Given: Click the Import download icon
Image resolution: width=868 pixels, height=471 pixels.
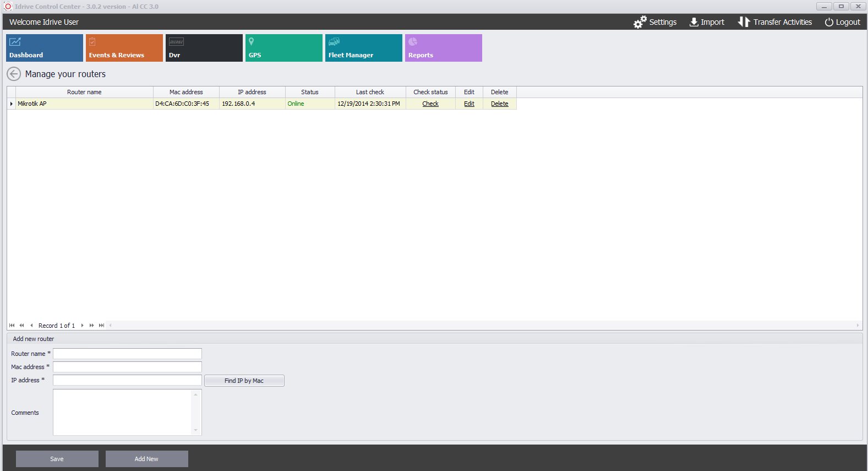Looking at the screenshot, I should pyautogui.click(x=694, y=22).
